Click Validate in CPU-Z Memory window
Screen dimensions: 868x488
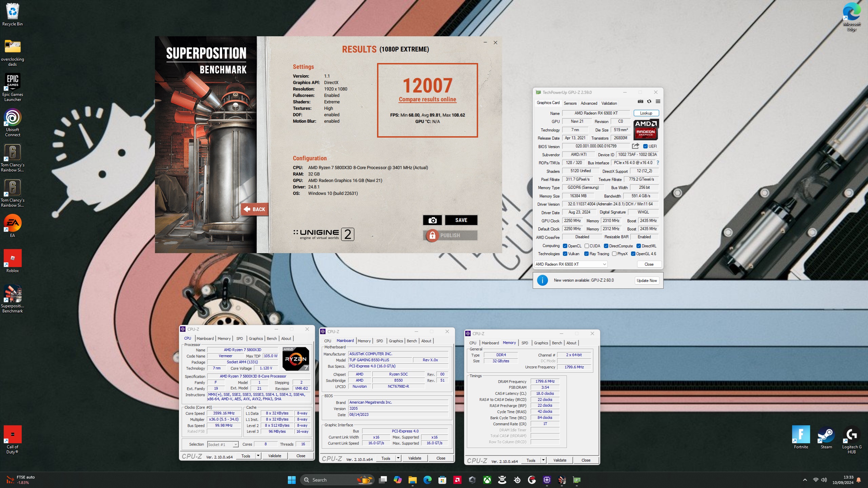coord(560,460)
